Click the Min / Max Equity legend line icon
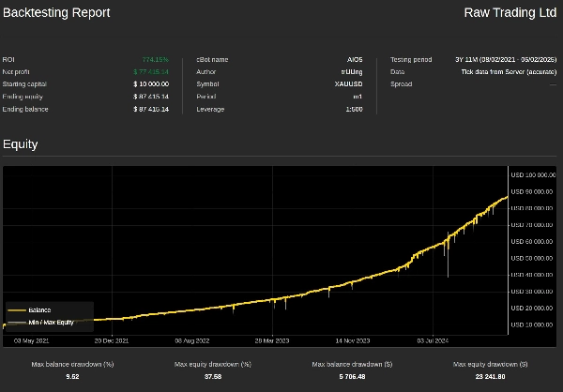The height and width of the screenshot is (392, 563). coord(16,322)
